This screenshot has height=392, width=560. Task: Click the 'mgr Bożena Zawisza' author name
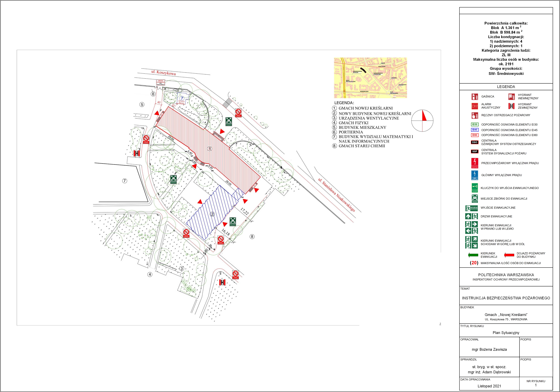[x=489, y=349]
